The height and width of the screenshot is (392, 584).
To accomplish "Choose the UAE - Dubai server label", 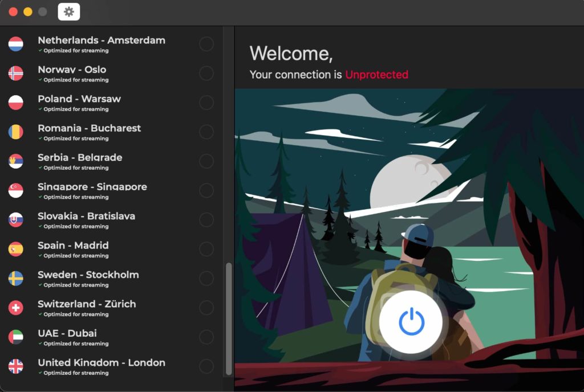I will 67,333.
